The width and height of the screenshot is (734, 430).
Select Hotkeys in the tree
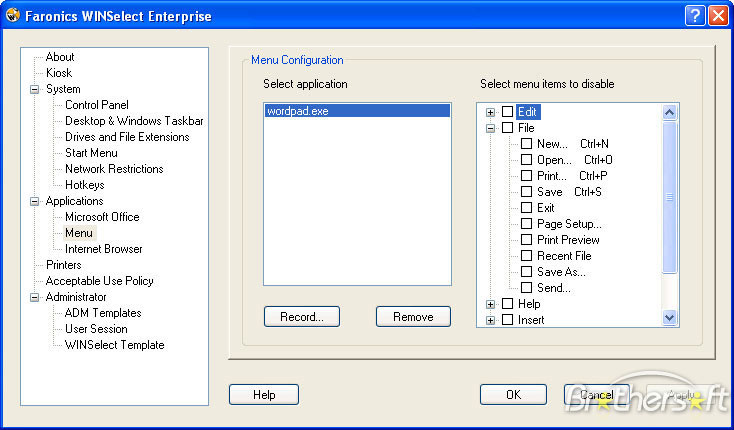85,185
